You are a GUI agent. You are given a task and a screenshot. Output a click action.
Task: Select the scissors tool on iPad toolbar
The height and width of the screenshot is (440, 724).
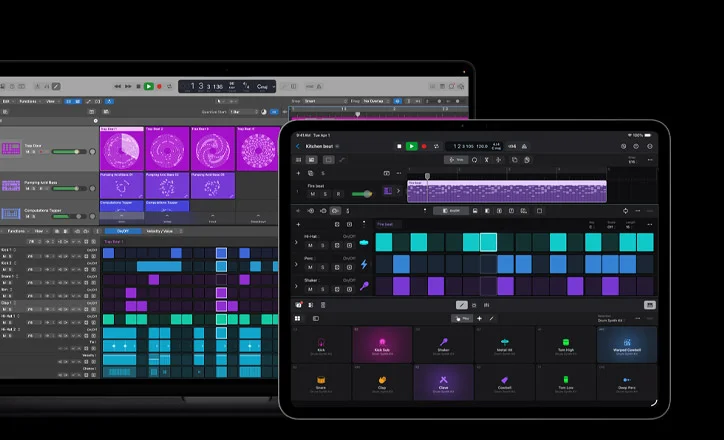pos(486,160)
